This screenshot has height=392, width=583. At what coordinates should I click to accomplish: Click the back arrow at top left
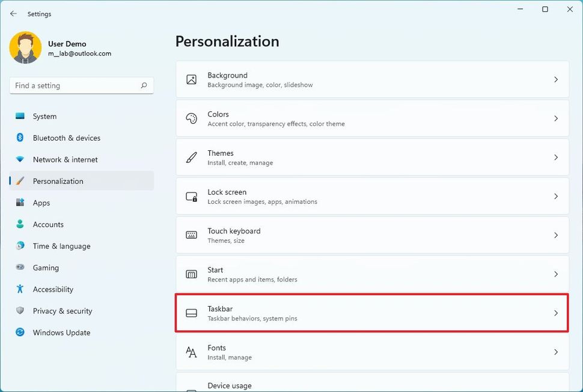[x=13, y=13]
